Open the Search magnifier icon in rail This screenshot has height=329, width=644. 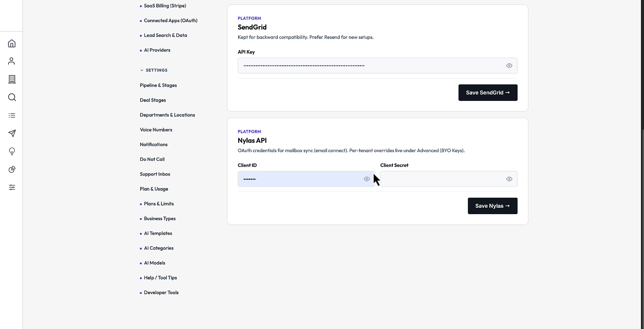[12, 97]
